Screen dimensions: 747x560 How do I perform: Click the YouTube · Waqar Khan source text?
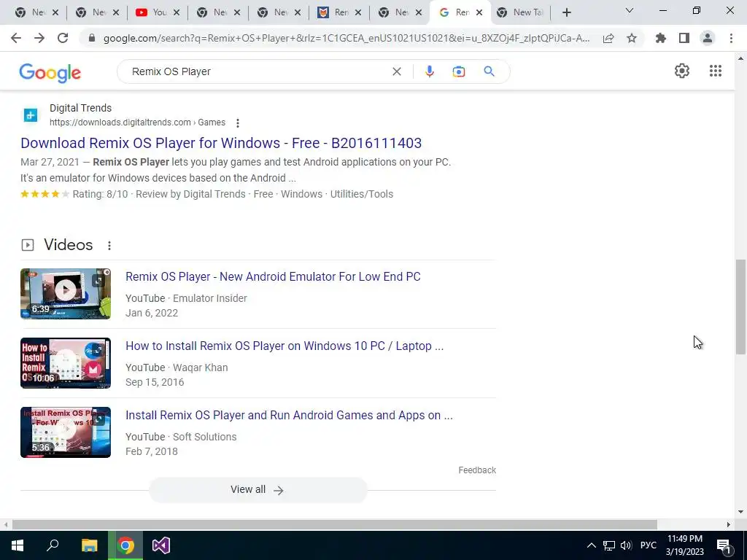(177, 367)
